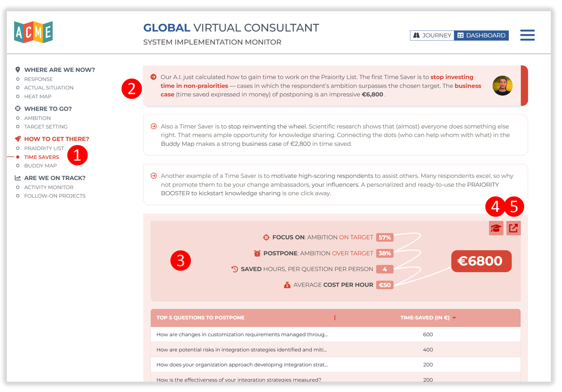Image resolution: width=562 pixels, height=392 pixels.
Task: Click the rocket icon
Action: pyautogui.click(x=18, y=139)
